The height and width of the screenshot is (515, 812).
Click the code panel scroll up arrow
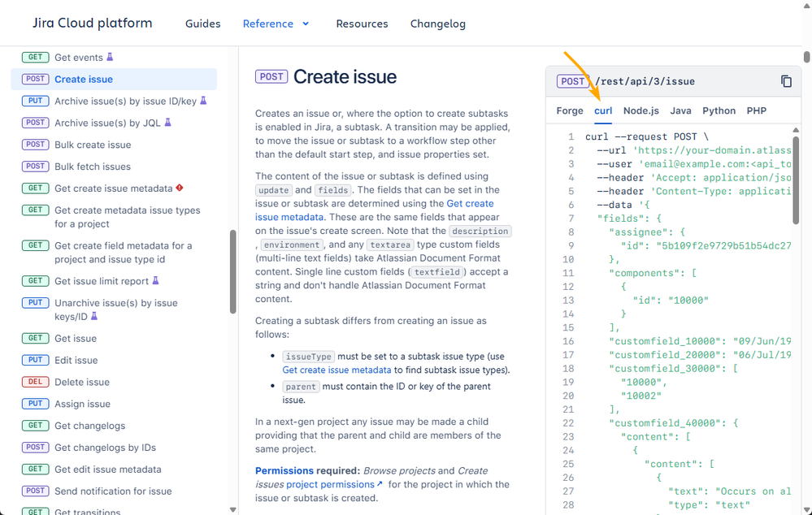tap(796, 131)
